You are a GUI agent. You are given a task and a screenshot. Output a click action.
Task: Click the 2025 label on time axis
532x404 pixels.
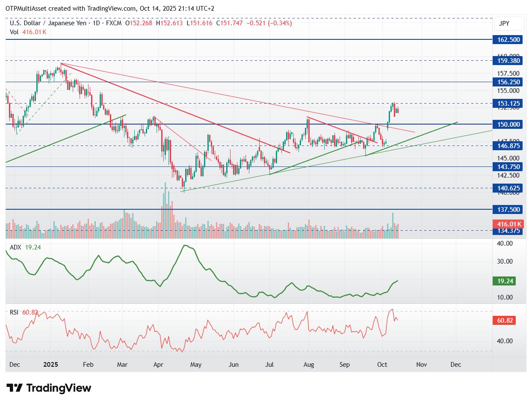click(x=50, y=365)
